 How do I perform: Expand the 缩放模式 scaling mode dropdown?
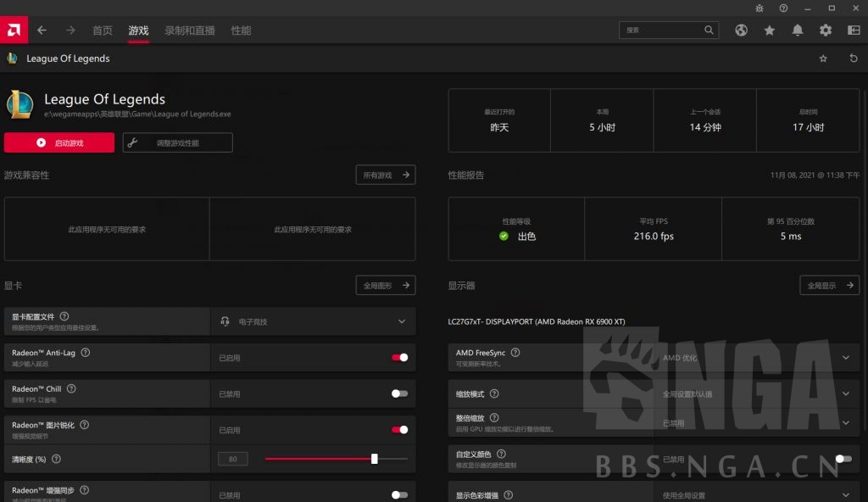845,393
